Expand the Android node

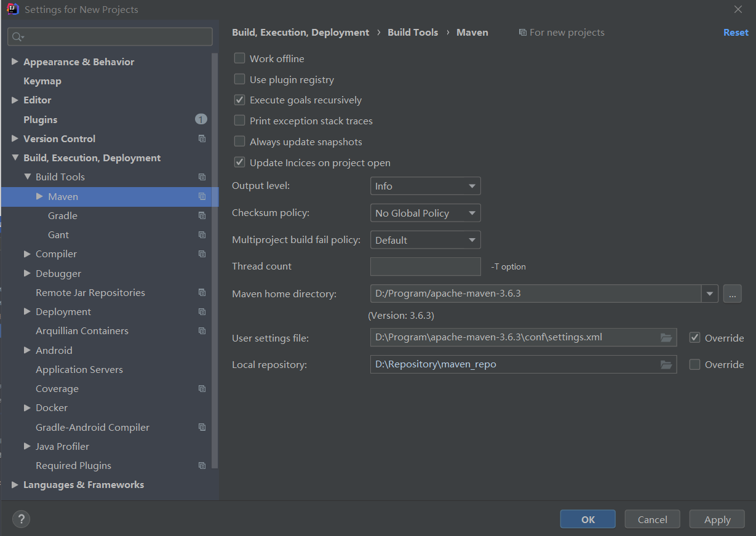point(27,350)
